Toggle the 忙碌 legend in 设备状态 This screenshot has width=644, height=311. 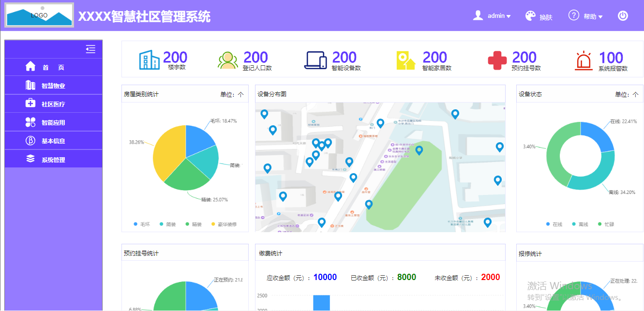[x=606, y=224]
